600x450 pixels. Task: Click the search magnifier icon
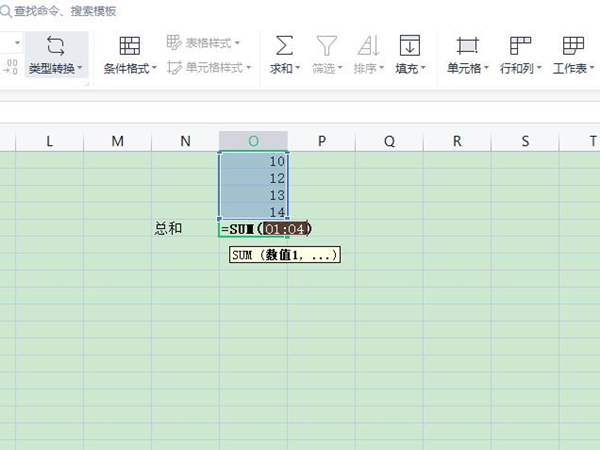7,12
